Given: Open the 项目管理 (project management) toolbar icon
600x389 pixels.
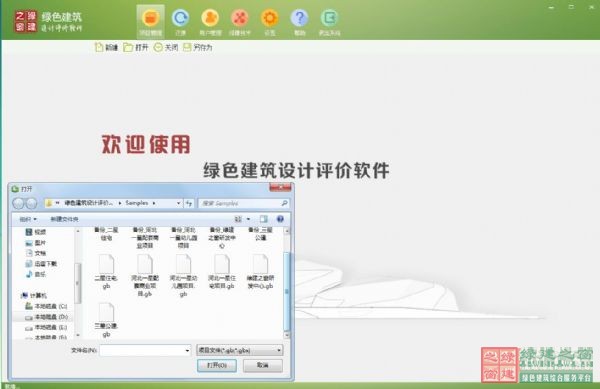Looking at the screenshot, I should (x=150, y=22).
